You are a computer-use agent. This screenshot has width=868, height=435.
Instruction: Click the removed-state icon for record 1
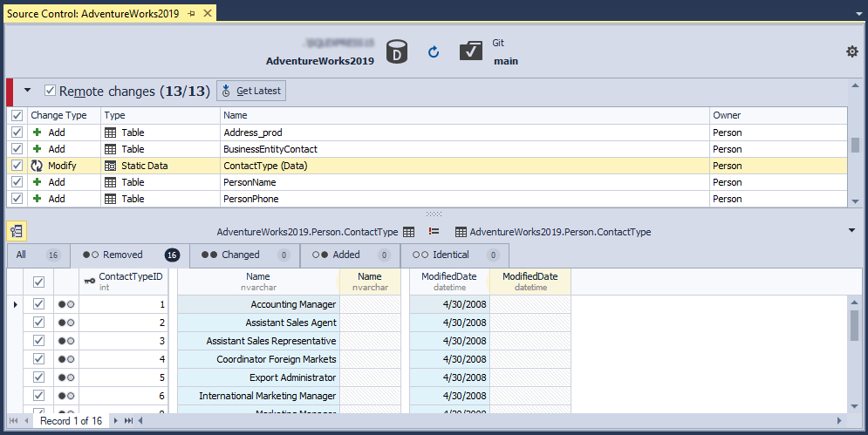click(x=66, y=304)
